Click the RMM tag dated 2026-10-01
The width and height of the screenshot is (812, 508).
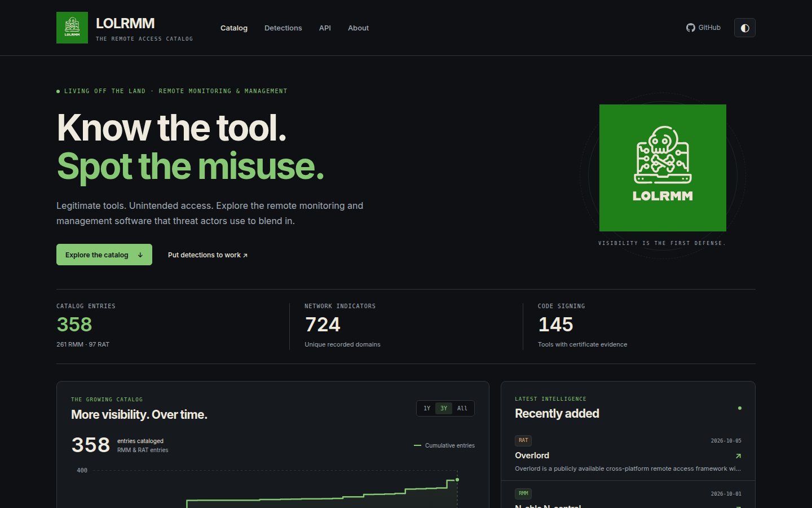[523, 493]
